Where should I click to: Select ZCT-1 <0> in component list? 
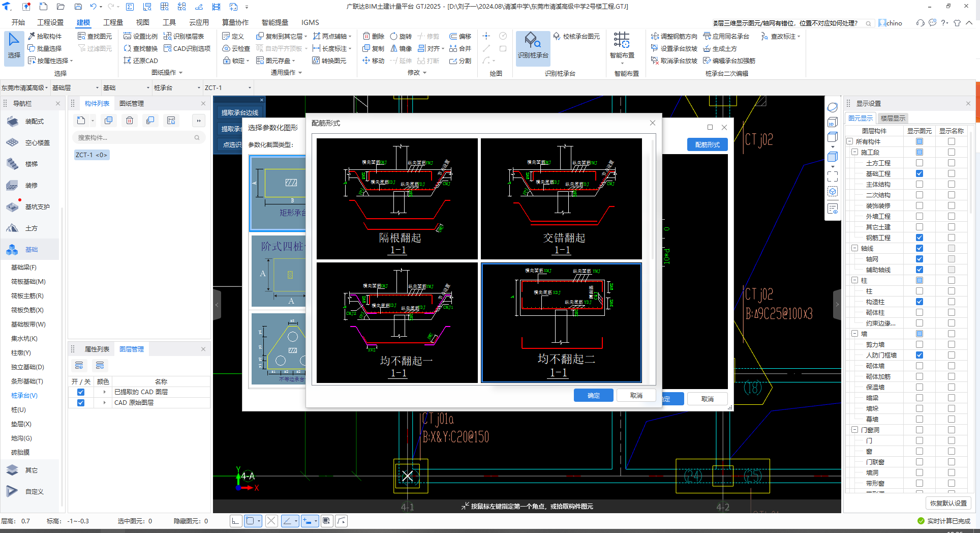(91, 155)
